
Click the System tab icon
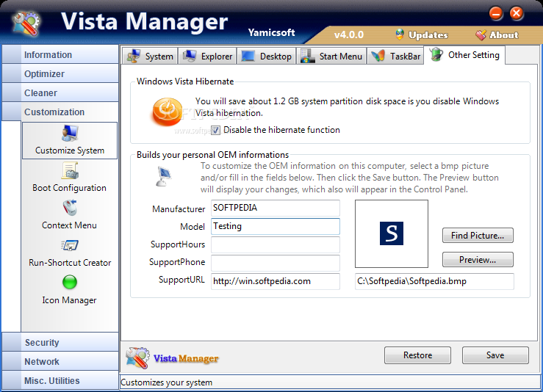click(x=134, y=56)
